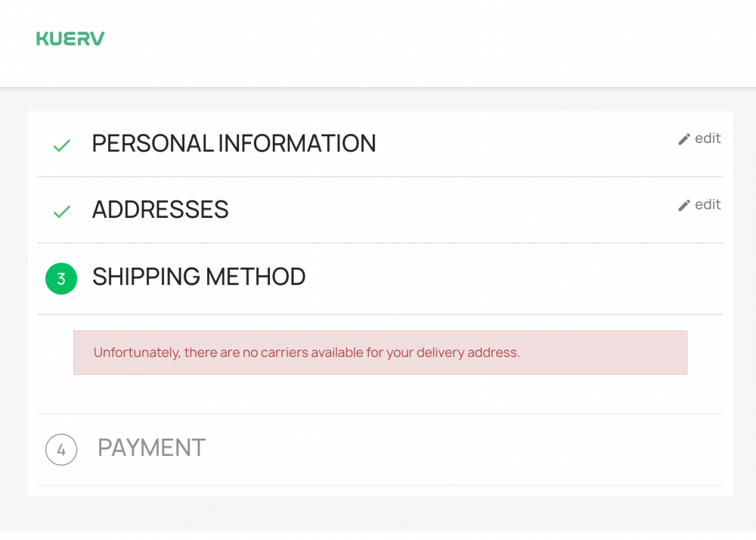Expand the Personal Information section heading

click(x=234, y=144)
